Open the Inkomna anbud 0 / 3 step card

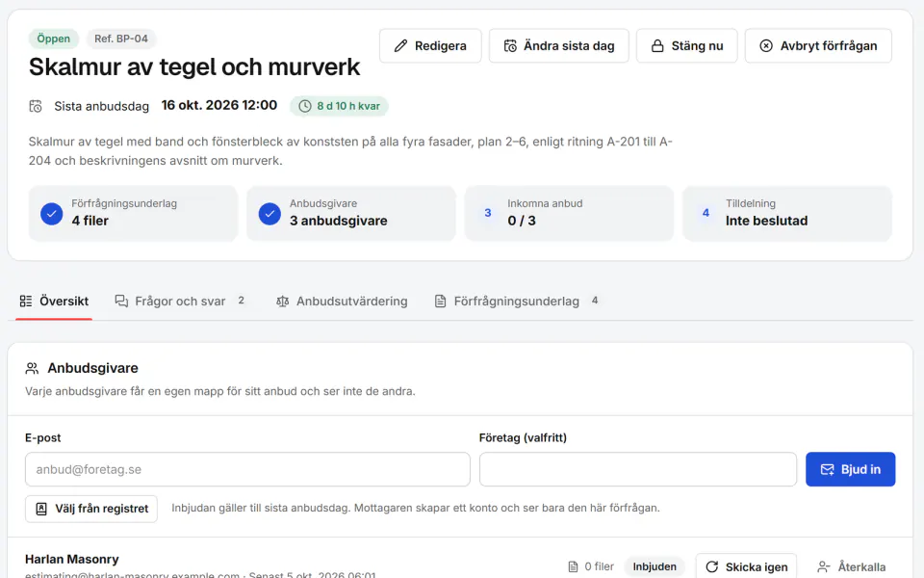[569, 214]
